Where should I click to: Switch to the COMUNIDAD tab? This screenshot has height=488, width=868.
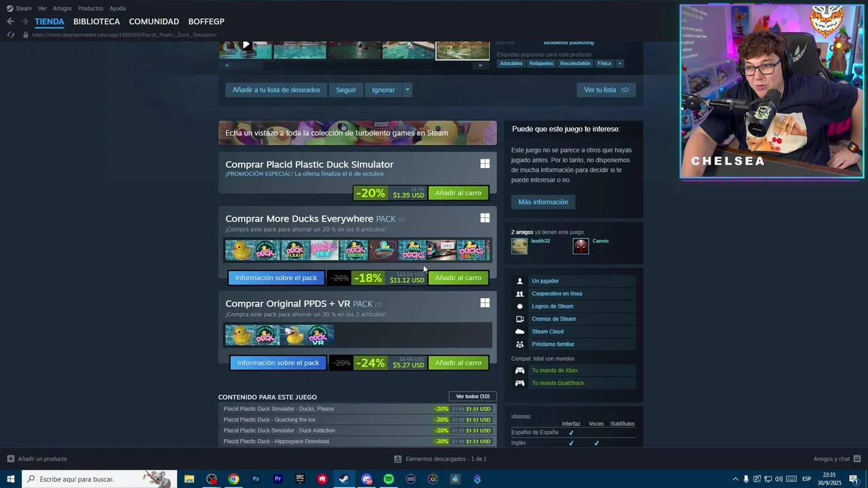coord(154,22)
